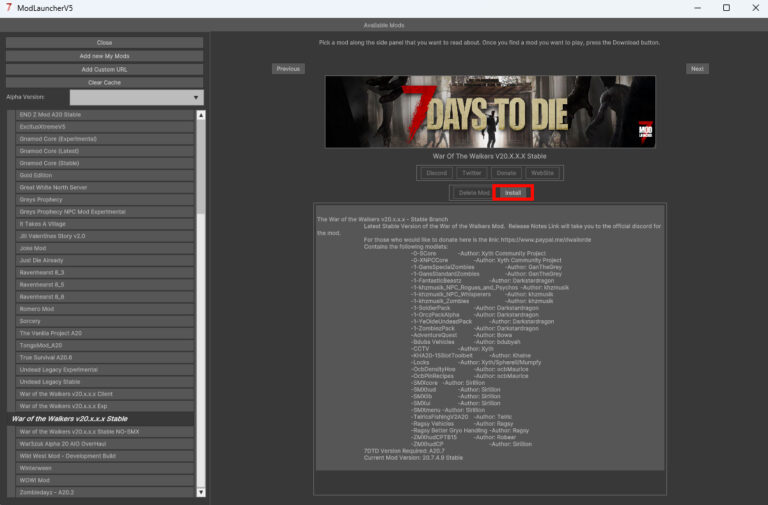The width and height of the screenshot is (768, 505).
Task: Click the 7 Days To Die banner image
Action: (x=490, y=112)
